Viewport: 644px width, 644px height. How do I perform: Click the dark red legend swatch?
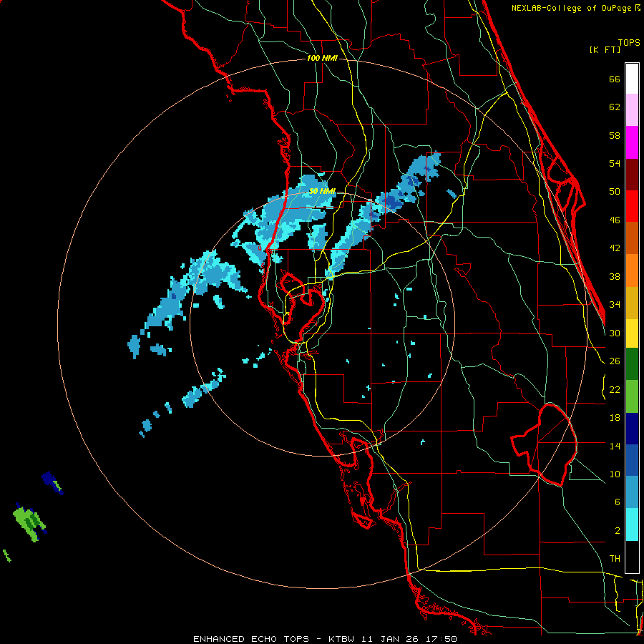[x=632, y=175]
